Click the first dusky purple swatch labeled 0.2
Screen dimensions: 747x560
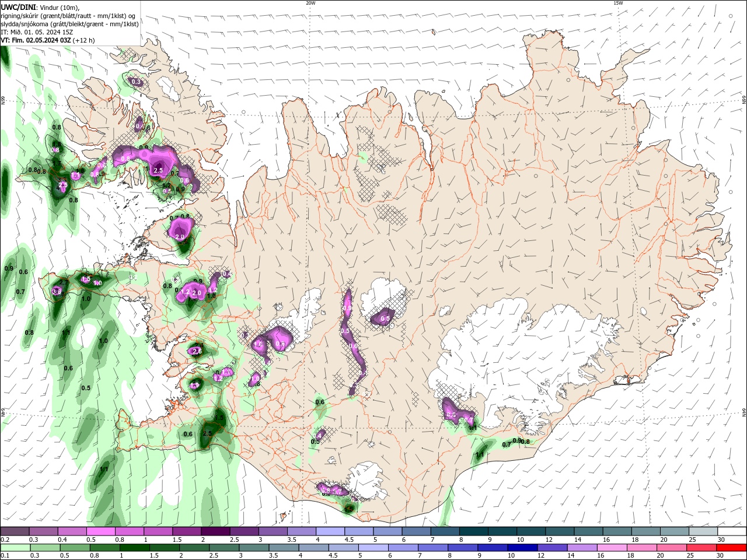point(15,531)
